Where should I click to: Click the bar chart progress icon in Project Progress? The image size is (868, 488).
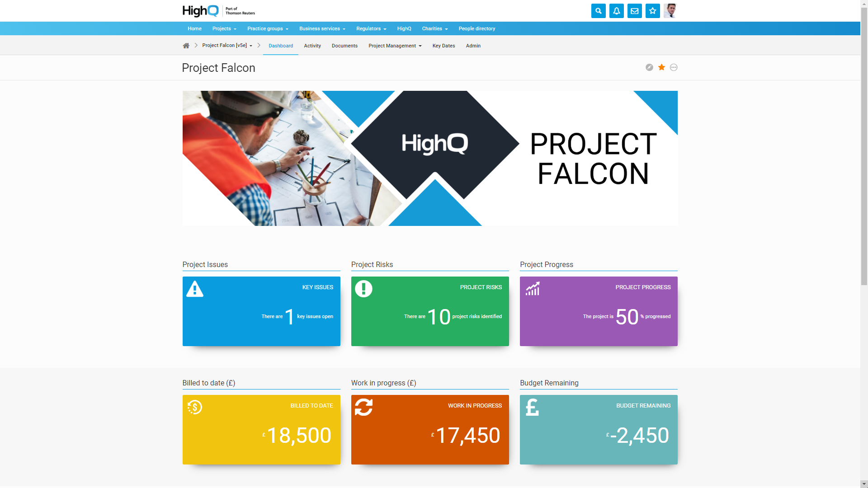coord(533,288)
